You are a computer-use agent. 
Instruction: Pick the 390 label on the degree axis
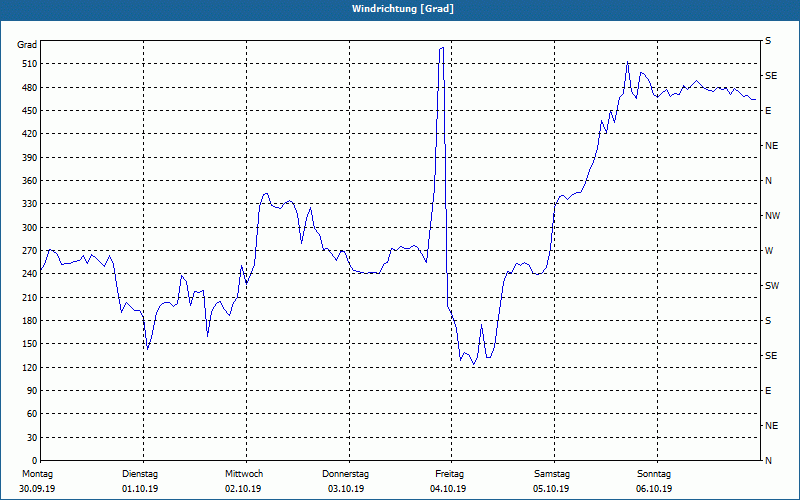[30, 157]
